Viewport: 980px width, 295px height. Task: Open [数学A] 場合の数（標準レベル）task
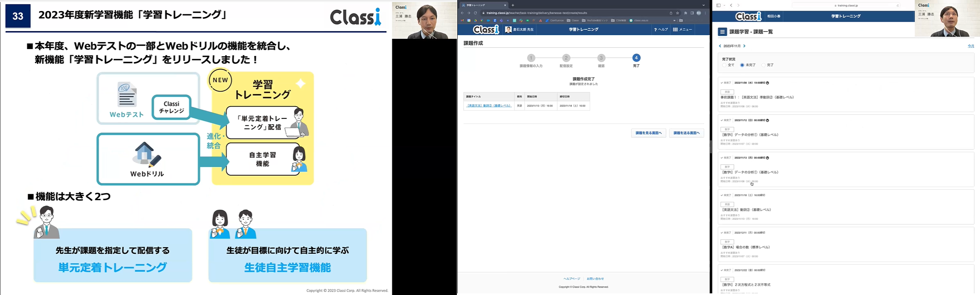click(846, 244)
